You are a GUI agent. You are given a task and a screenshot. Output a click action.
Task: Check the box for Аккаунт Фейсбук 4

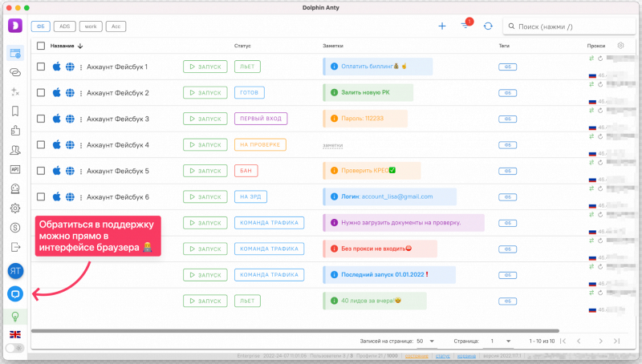coord(41,145)
